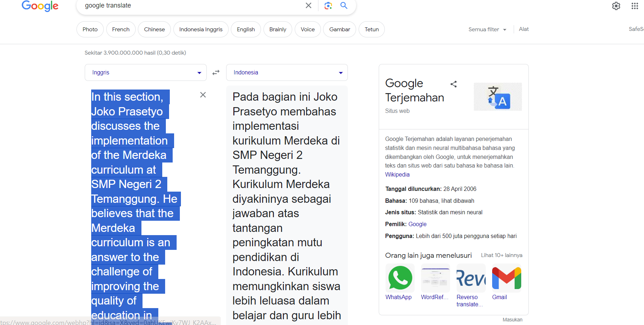
Task: Clear the search box text
Action: (308, 5)
